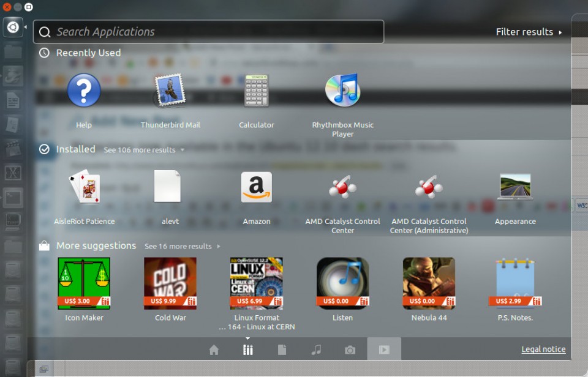Open the Files launcher icon
588x377 pixels.
click(13, 52)
